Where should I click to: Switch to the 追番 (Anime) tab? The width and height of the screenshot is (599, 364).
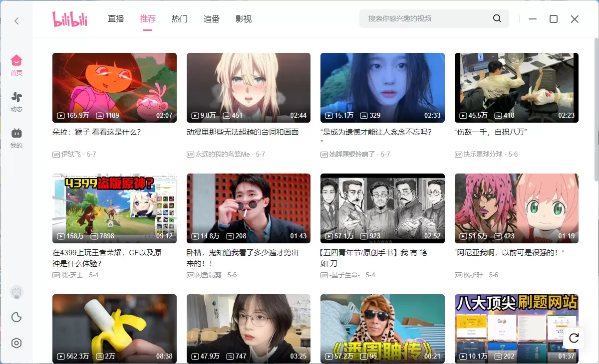[x=212, y=18]
